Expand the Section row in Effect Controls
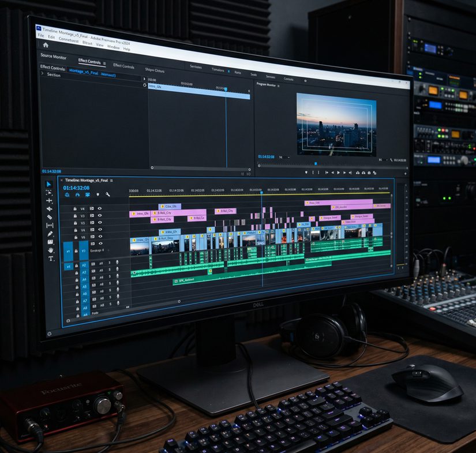This screenshot has width=476, height=453. [x=42, y=73]
